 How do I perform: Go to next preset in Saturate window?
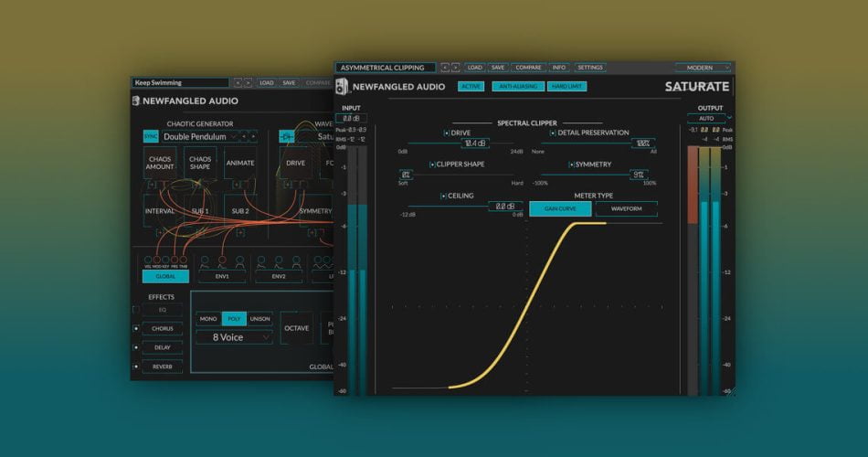(455, 68)
